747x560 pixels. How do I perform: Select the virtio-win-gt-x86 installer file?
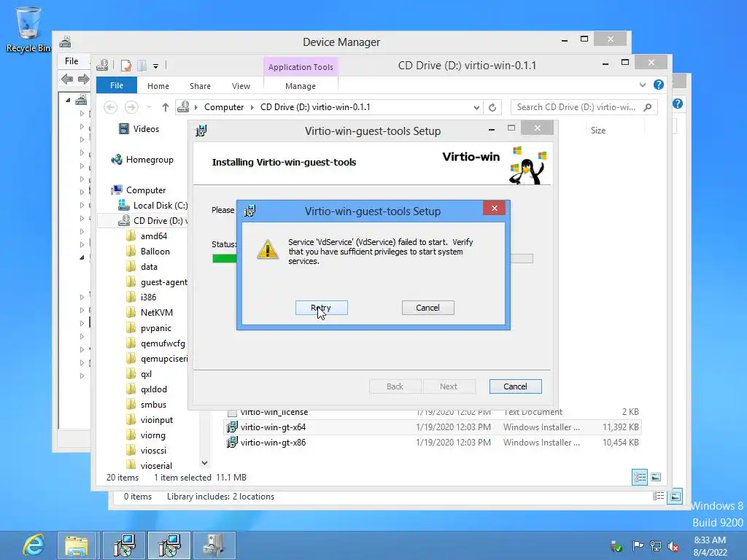click(433, 443)
